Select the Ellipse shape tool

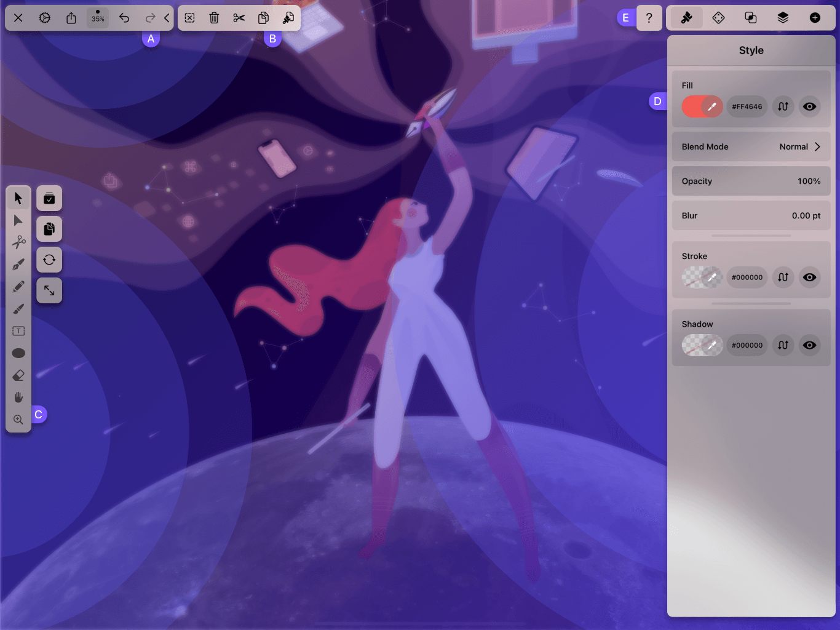(18, 353)
